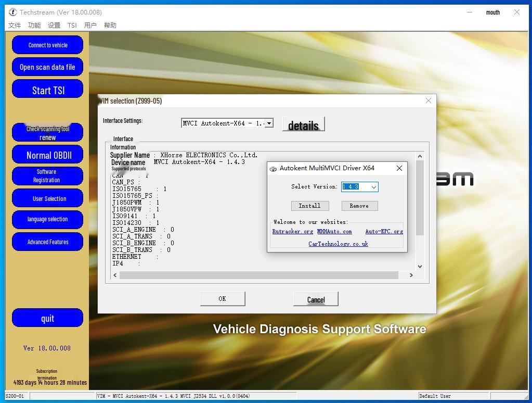Click Cancel in VIM selection dialog
Viewport: 532px width, 403px height.
[316, 299]
